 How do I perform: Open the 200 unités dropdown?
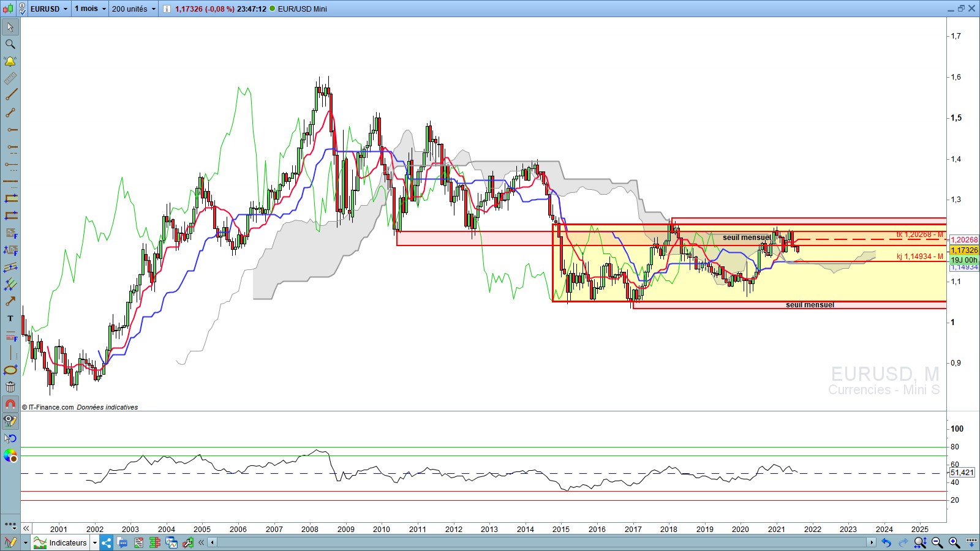coord(134,9)
